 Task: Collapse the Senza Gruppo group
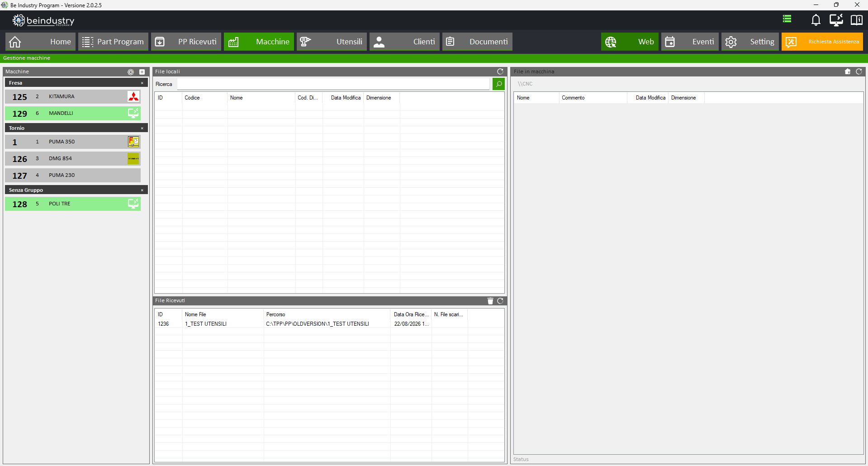(x=142, y=190)
